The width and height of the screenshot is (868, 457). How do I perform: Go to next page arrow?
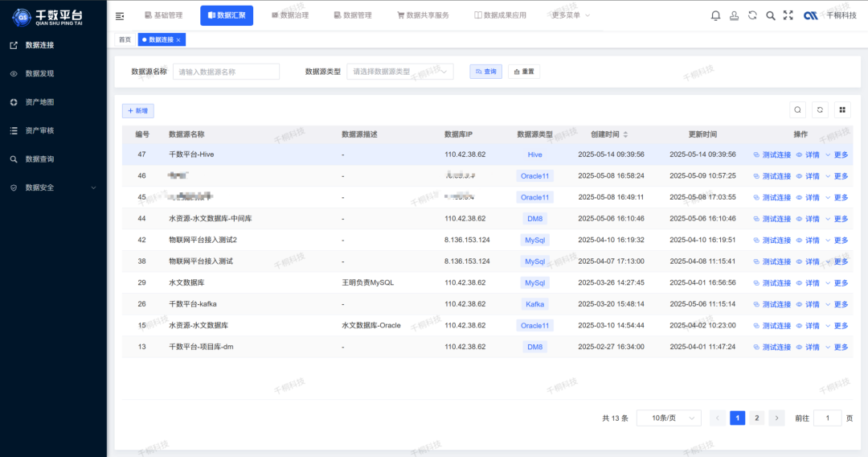point(776,418)
